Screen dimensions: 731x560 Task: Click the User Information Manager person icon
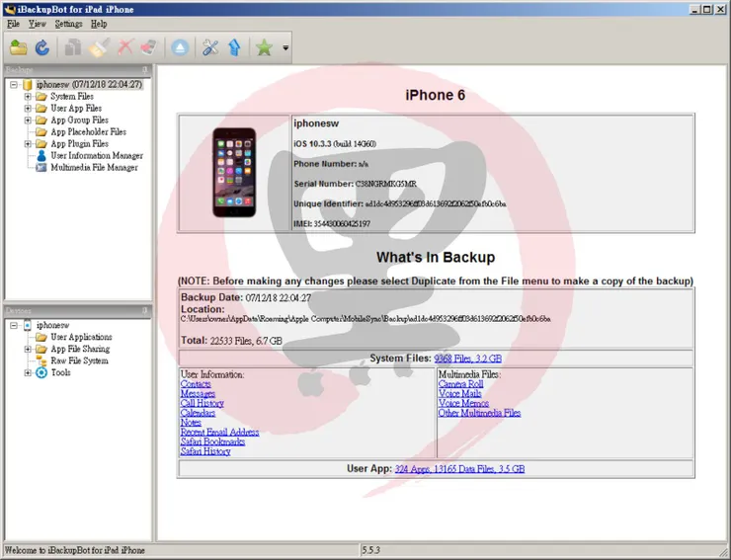[x=41, y=155]
